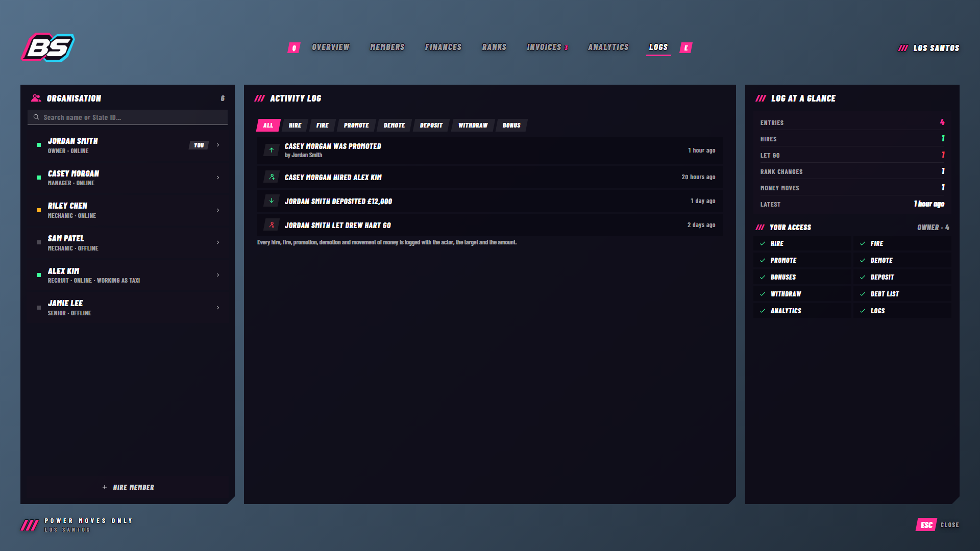Click Riley Chen's orange status dot
The width and height of the screenshot is (980, 551).
(x=39, y=210)
